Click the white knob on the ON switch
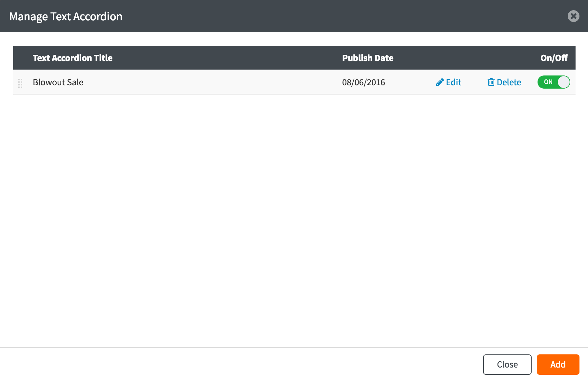This screenshot has height=380, width=588. click(563, 82)
